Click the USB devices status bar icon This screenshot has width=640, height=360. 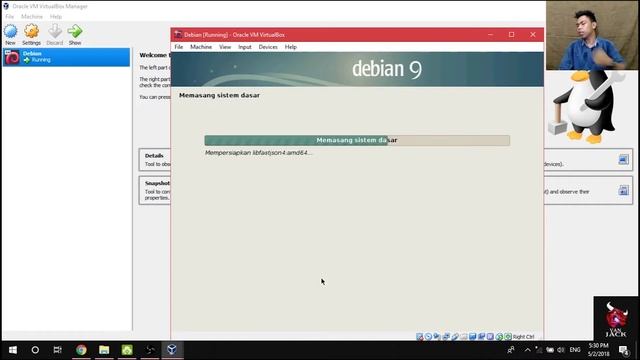pyautogui.click(x=455, y=337)
